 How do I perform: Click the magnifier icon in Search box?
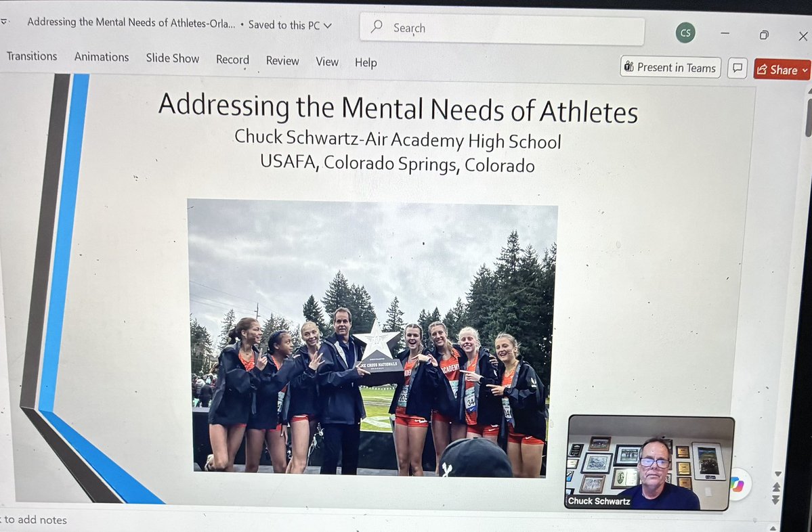point(377,26)
